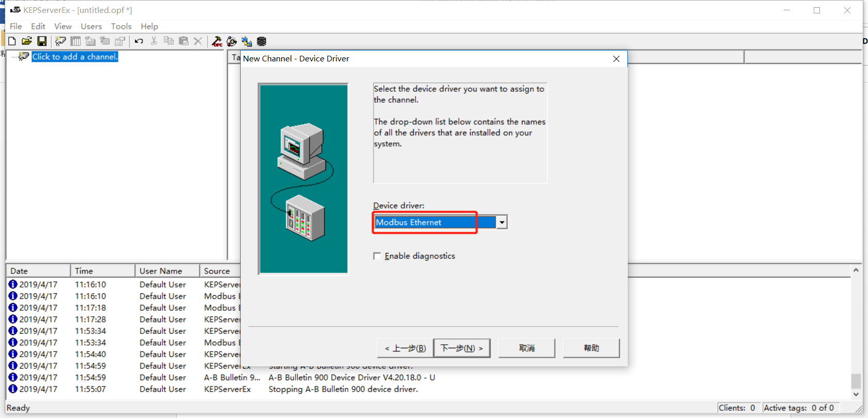Click the black stacked-disks database icon
868x418 pixels.
pyautogui.click(x=261, y=41)
